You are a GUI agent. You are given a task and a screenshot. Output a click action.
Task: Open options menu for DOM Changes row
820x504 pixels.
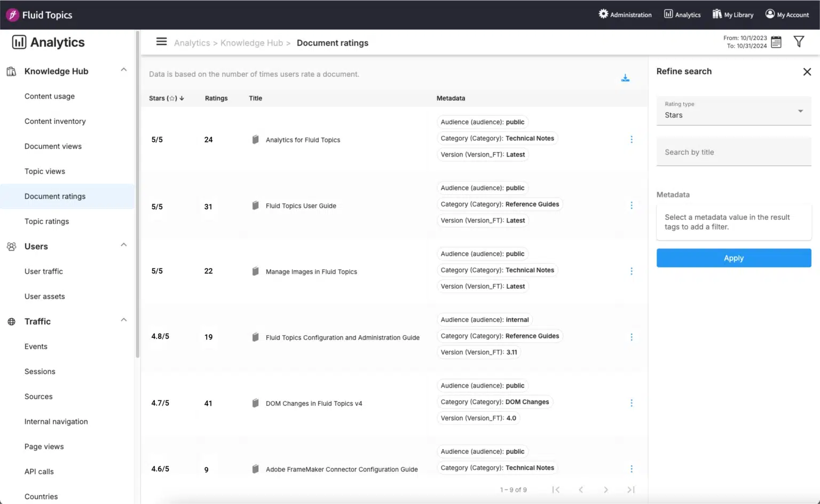click(632, 403)
